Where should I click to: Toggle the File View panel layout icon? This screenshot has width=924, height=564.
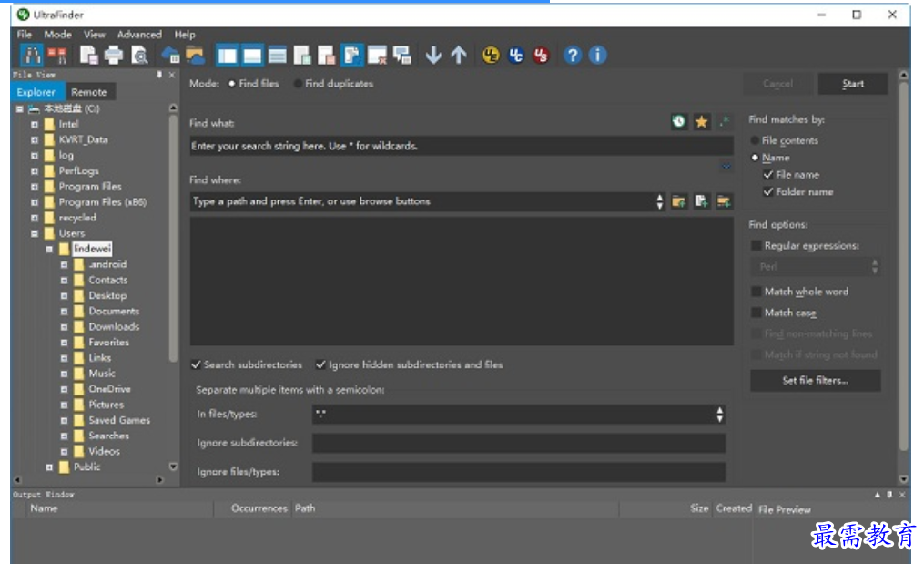[x=227, y=56]
